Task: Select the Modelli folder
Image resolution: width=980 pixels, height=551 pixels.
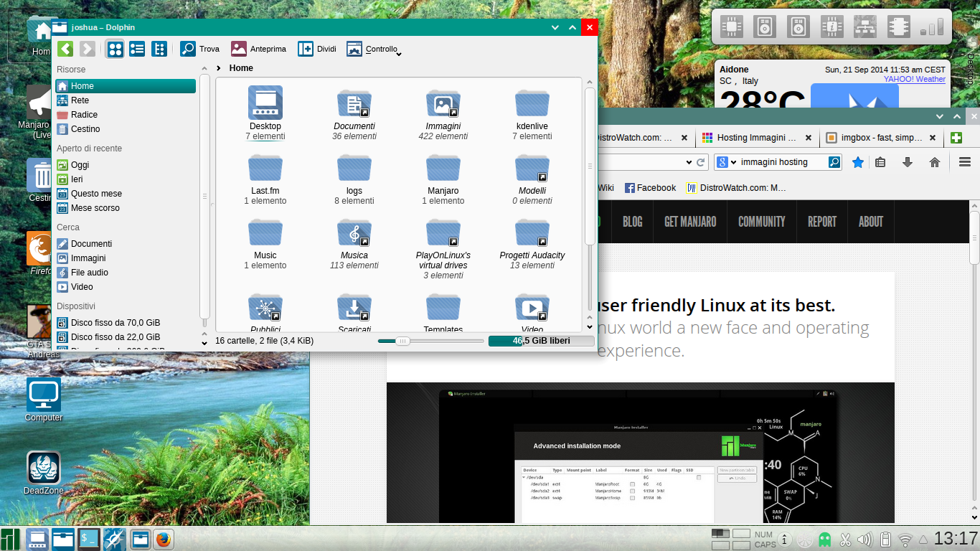Action: coord(532,169)
